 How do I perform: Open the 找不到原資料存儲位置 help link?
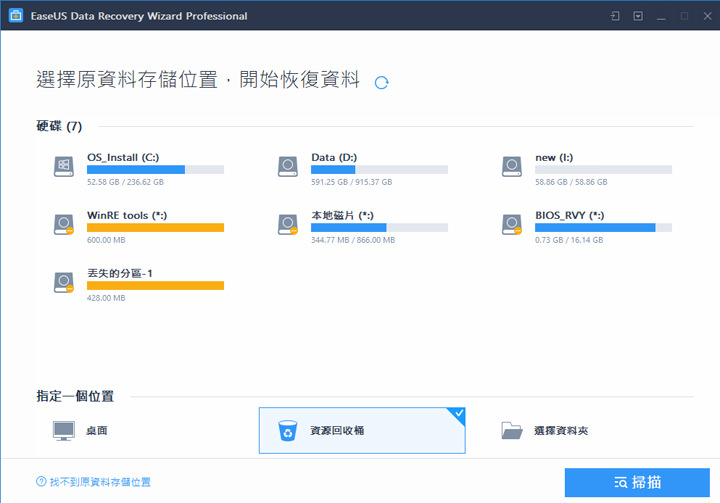point(99,482)
